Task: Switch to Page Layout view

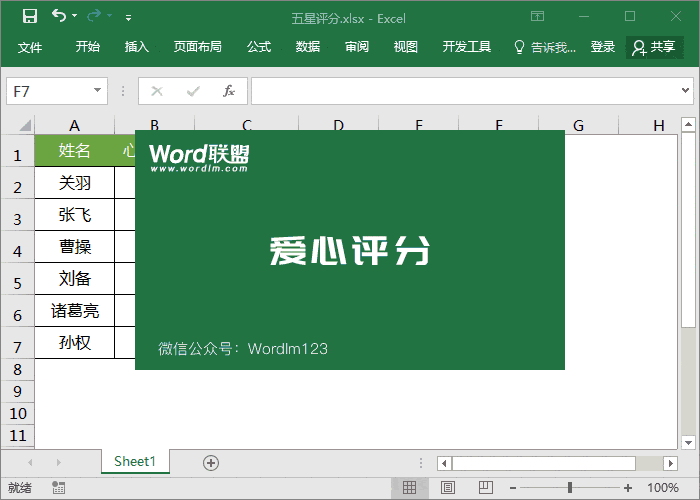Action: (x=447, y=488)
